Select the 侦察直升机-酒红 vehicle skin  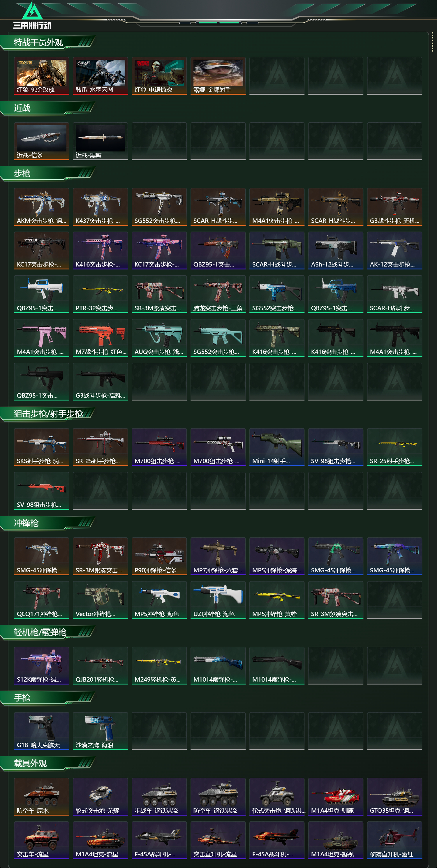click(394, 840)
